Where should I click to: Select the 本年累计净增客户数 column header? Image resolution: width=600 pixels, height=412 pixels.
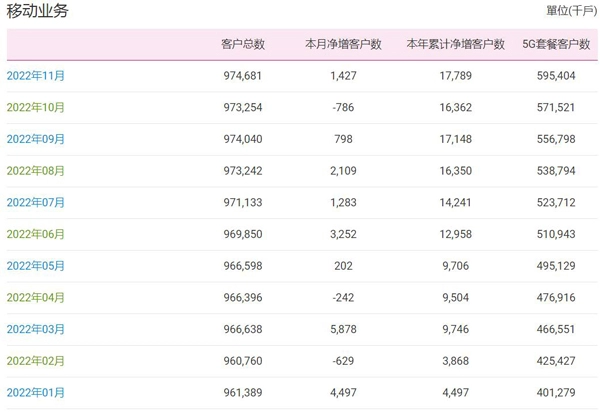[455, 44]
